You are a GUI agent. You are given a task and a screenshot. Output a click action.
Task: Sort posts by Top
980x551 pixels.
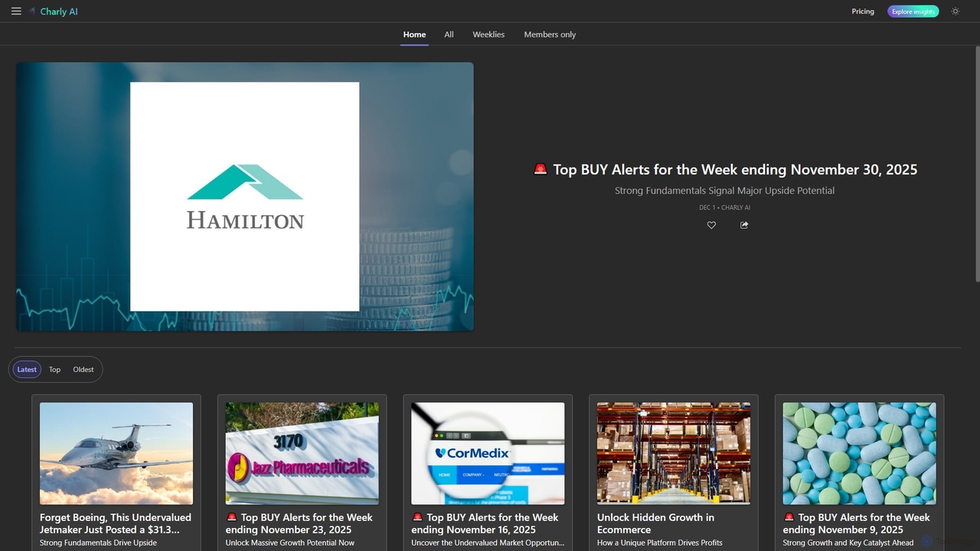pyautogui.click(x=54, y=370)
